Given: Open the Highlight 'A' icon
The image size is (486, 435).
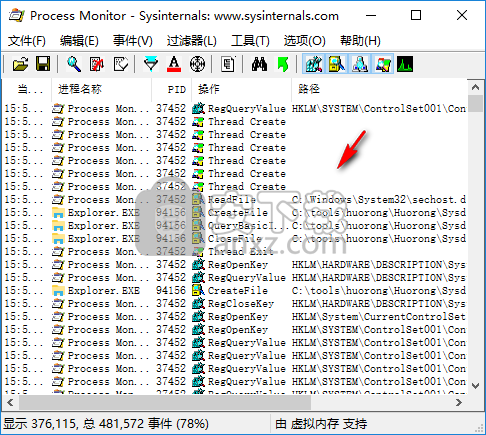Looking at the screenshot, I should 174,64.
